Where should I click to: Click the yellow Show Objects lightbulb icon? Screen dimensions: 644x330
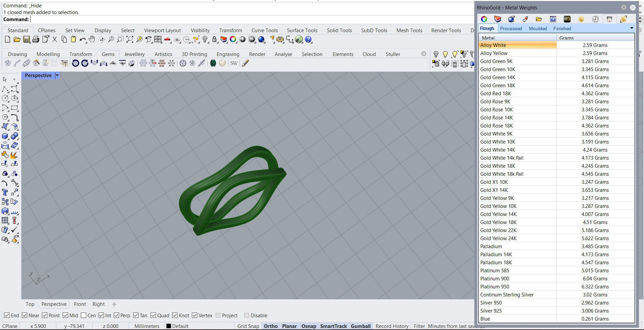pyautogui.click(x=445, y=54)
